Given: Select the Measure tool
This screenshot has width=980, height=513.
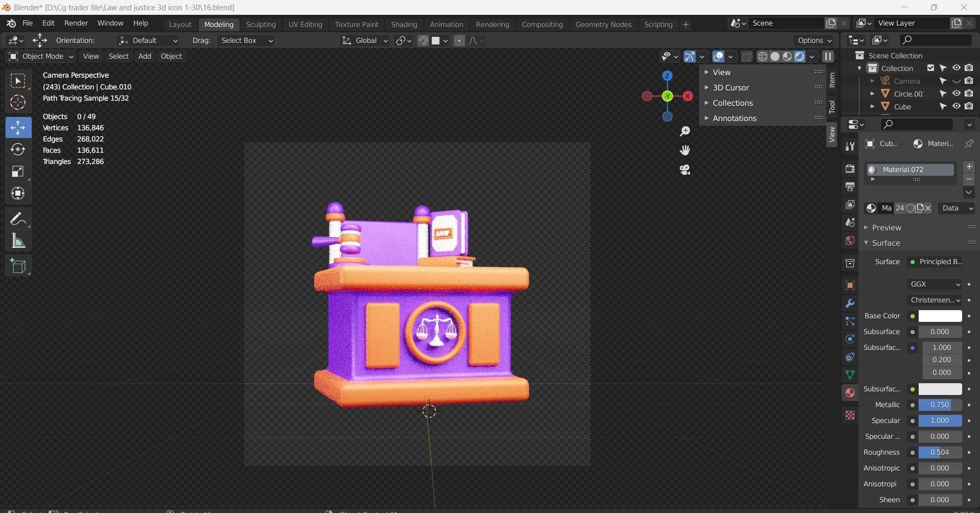Looking at the screenshot, I should [18, 241].
